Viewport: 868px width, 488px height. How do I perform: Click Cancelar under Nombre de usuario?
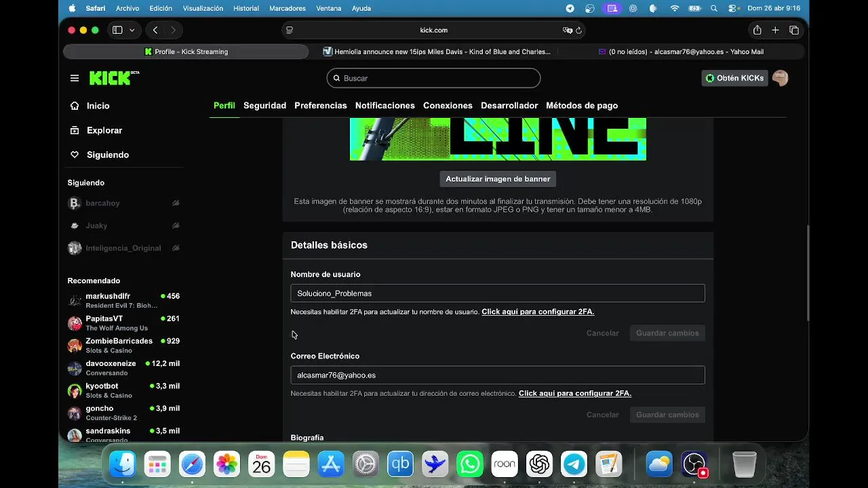coord(602,333)
